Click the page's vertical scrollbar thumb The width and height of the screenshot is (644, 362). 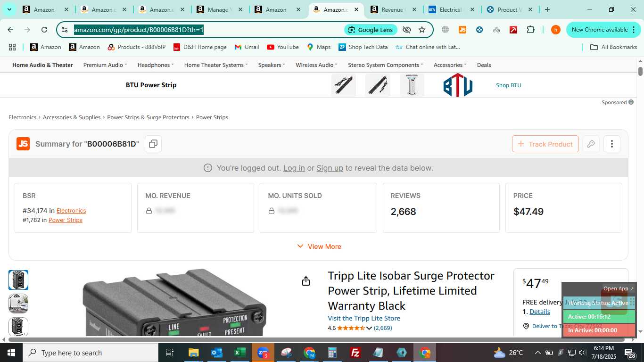pyautogui.click(x=640, y=71)
